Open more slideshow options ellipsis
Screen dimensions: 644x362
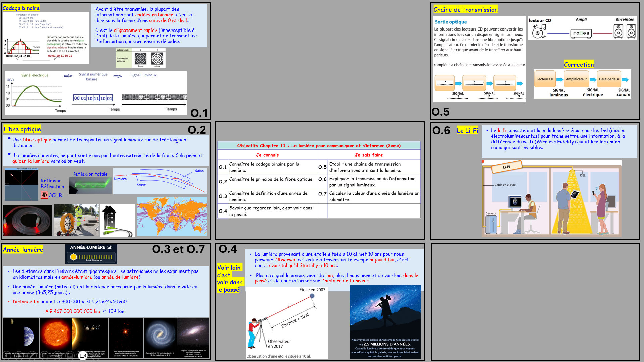point(96,356)
